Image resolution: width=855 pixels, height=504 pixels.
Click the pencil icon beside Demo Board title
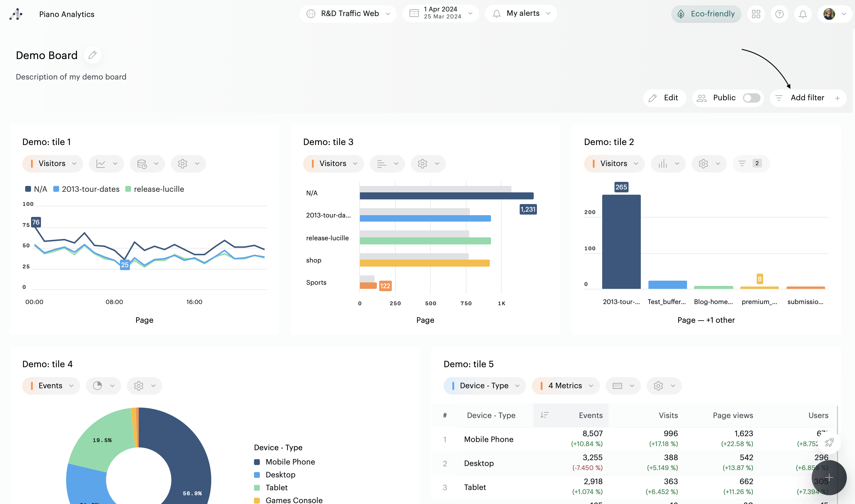[92, 55]
